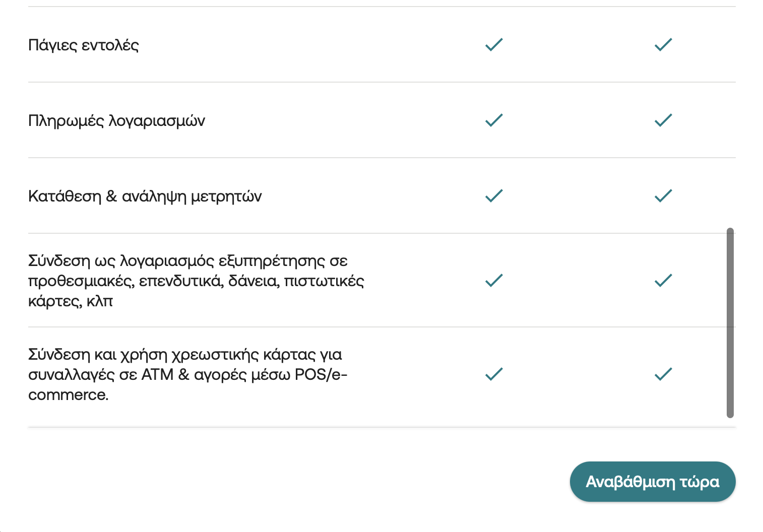
Task: Click the word ATM in the card row
Action: pyautogui.click(x=158, y=375)
